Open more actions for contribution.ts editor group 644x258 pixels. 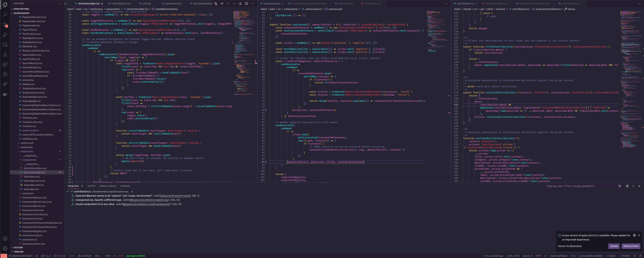pos(639,3)
